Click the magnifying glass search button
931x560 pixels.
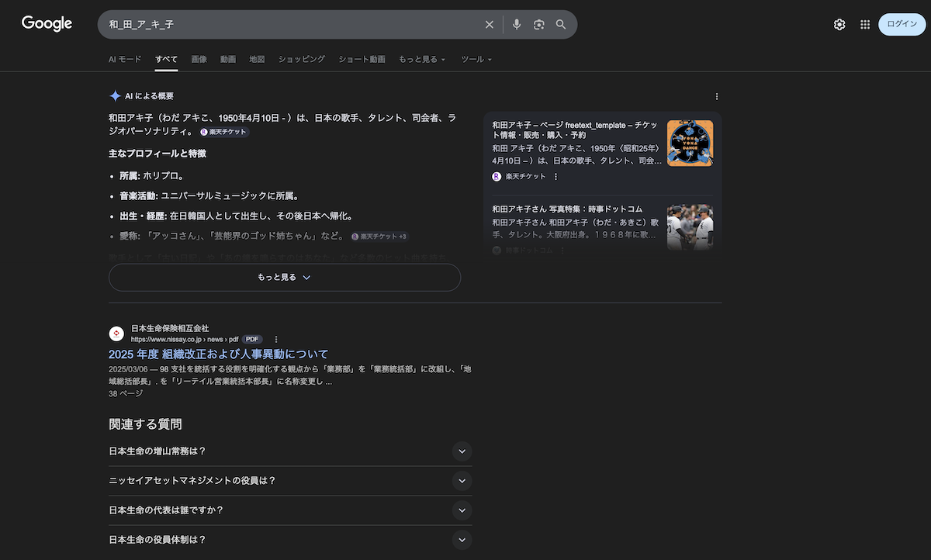point(561,25)
